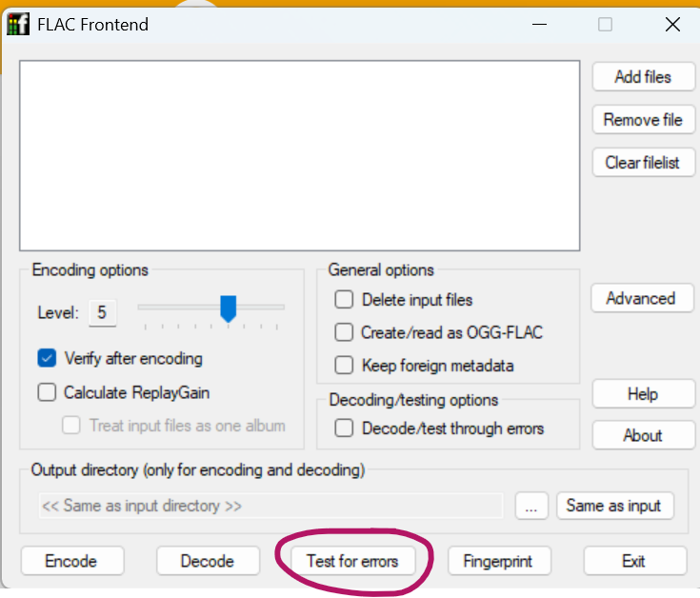Close the FLAC Frontend window
The height and width of the screenshot is (598, 700).
672,25
